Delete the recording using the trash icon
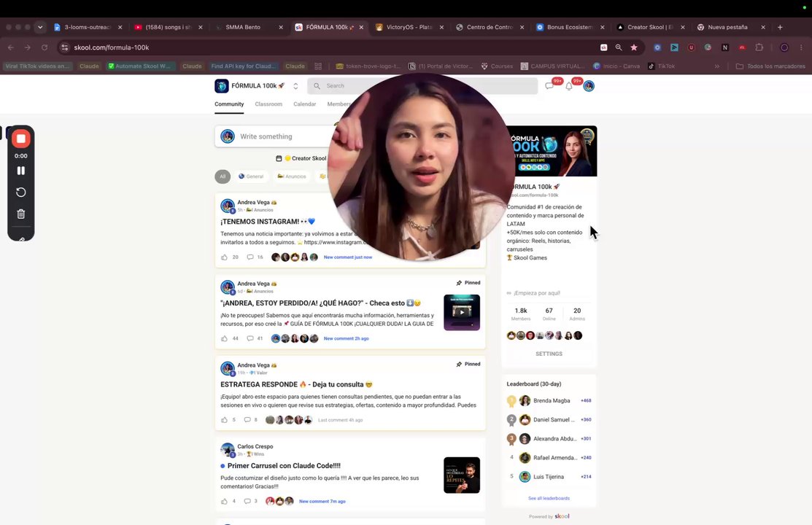Image resolution: width=812 pixels, height=525 pixels. pos(20,214)
